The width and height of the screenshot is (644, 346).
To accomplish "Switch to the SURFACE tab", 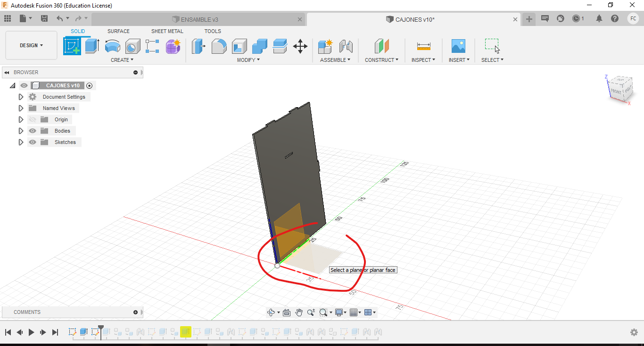I will [x=118, y=31].
